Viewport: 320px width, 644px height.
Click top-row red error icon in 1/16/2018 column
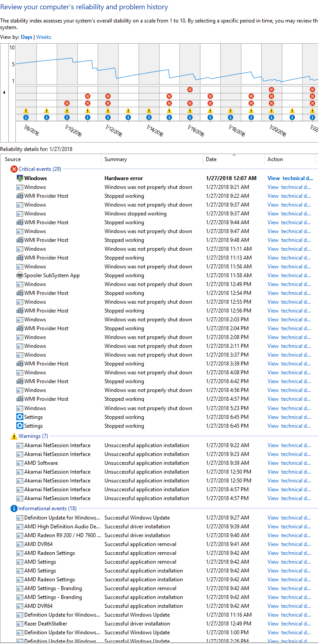click(190, 90)
